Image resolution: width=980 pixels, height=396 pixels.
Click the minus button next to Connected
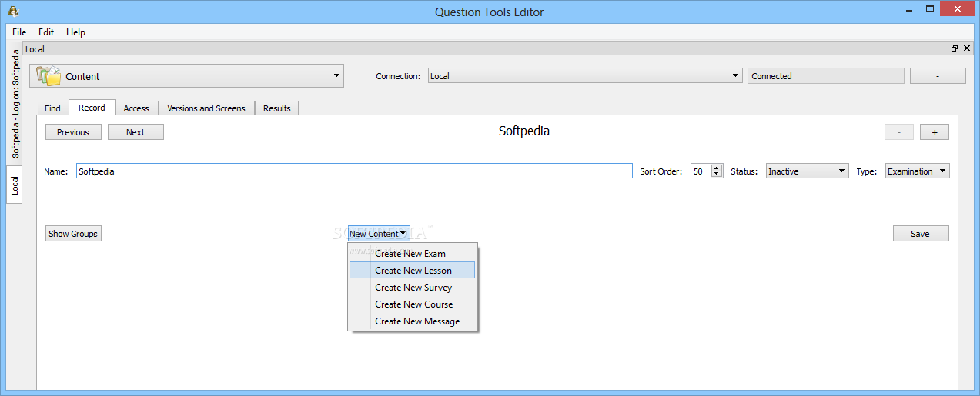(x=938, y=76)
